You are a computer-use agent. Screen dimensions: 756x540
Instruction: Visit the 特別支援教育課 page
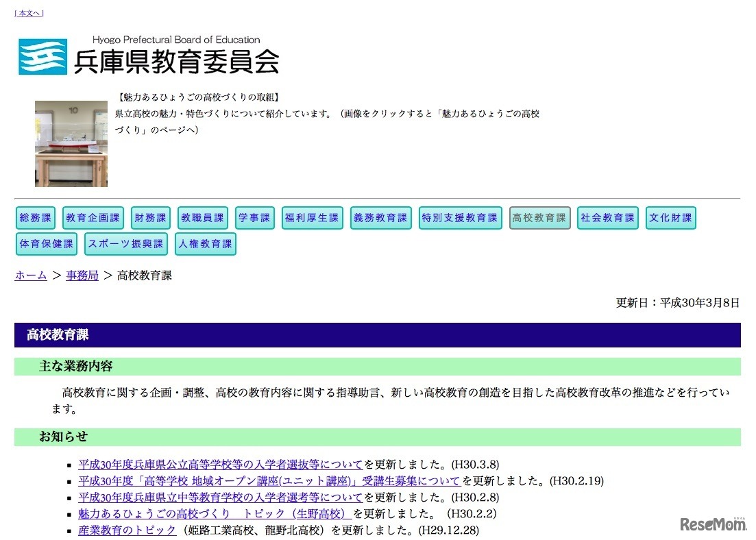[460, 217]
